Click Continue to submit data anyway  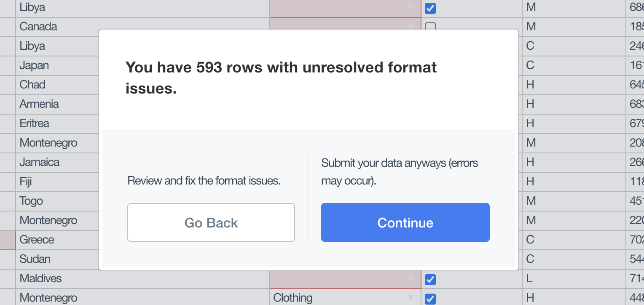click(405, 222)
